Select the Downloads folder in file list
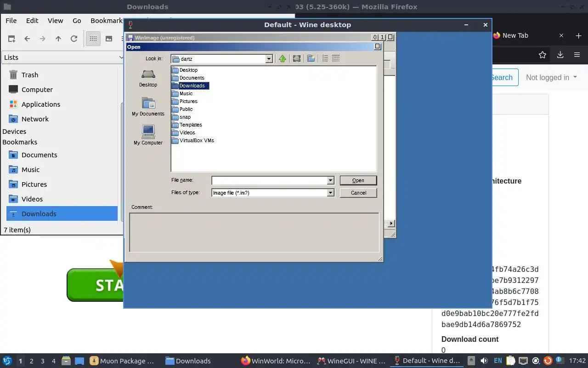Viewport: 588px width, 368px height. (x=190, y=86)
